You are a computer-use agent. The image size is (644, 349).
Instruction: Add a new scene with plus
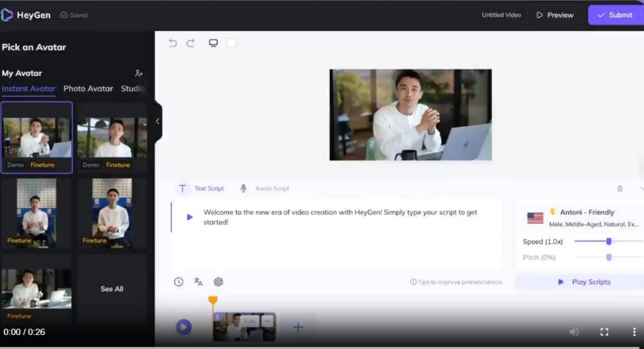(298, 327)
